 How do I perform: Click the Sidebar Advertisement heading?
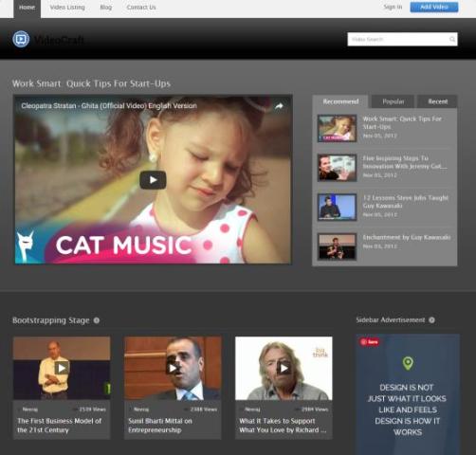(x=391, y=320)
